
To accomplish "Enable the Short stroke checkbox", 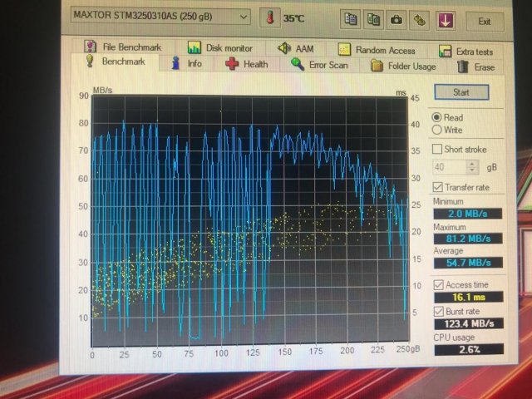I will pyautogui.click(x=438, y=149).
